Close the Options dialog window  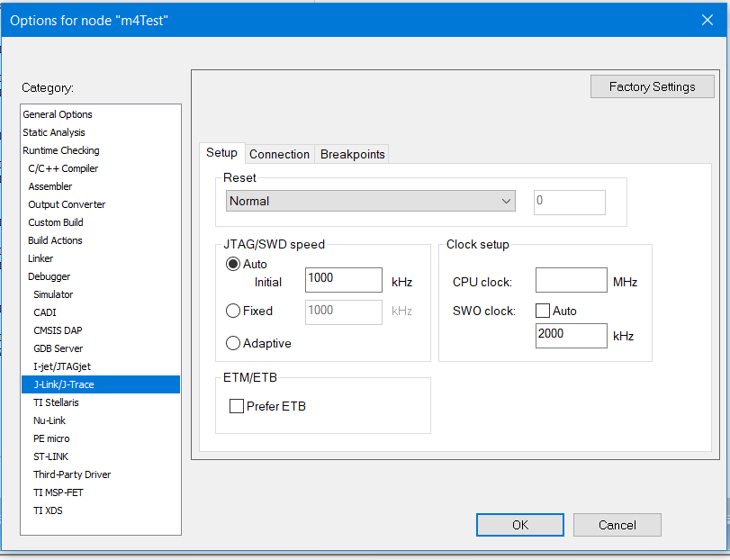706,20
